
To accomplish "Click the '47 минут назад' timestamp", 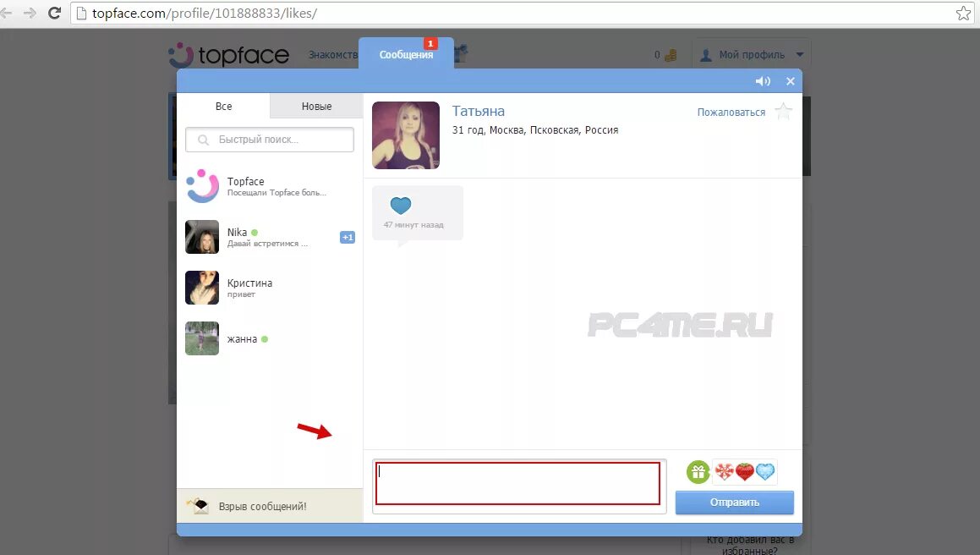I will point(413,225).
